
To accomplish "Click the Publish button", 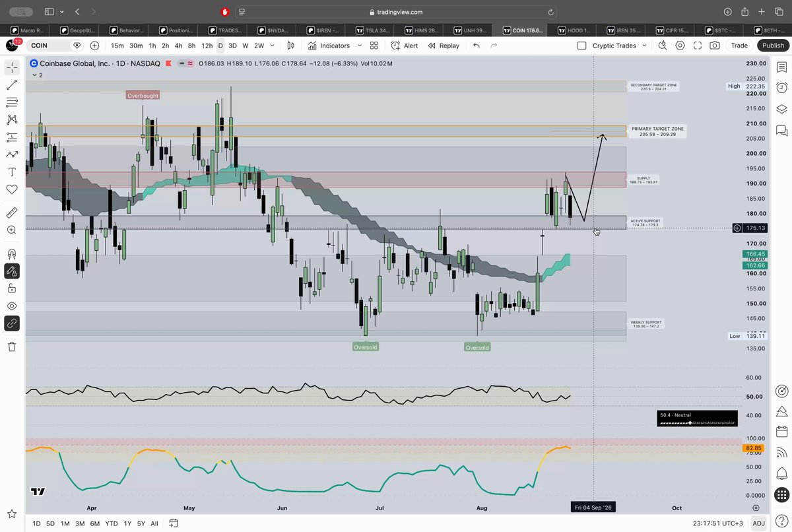I will [x=773, y=46].
